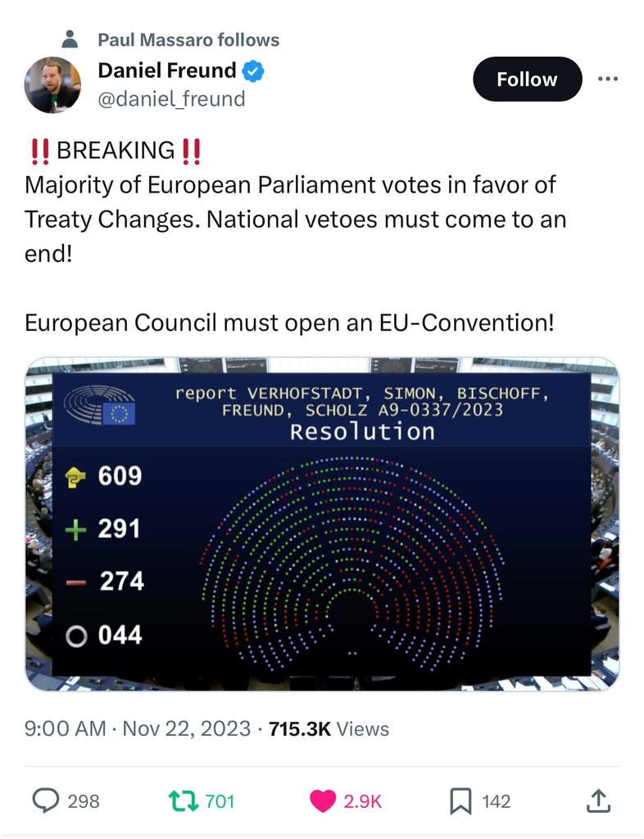Open the Daniel Freund display name link
Viewport: 644px width, 839px height.
pos(166,71)
